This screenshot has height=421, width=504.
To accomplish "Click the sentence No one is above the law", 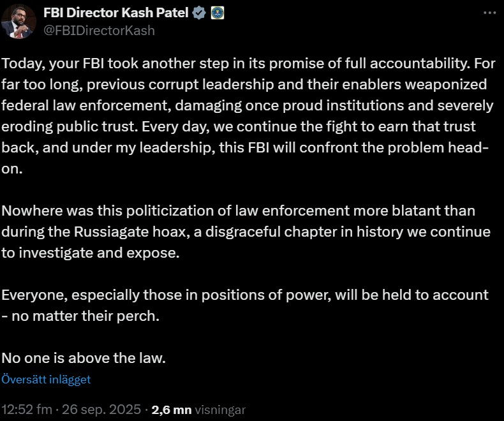I will 84,358.
